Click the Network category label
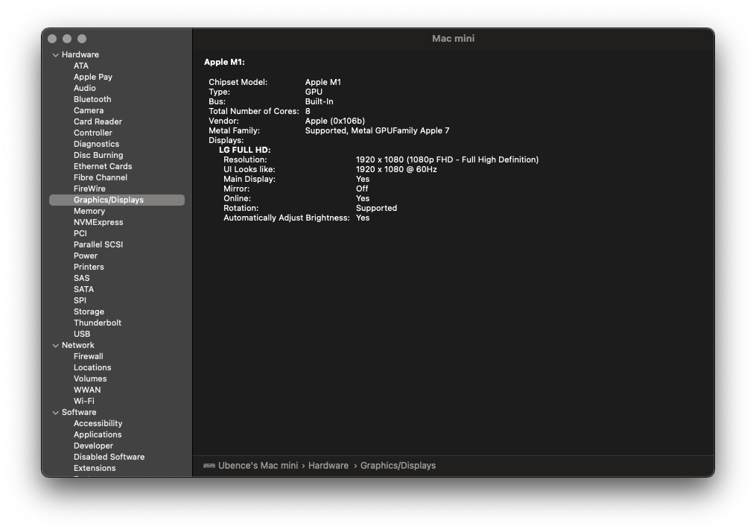 click(x=78, y=345)
